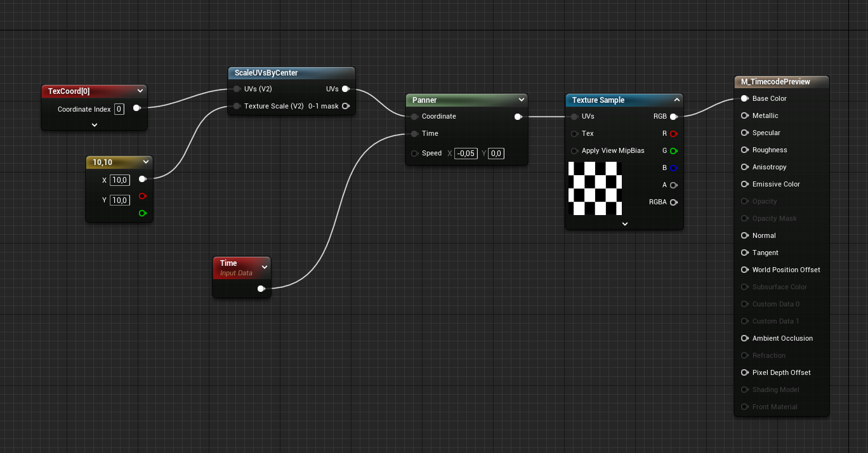Screen dimensions: 868x453
Task: Click the Coordinate input pin on Panner
Action: tap(414, 116)
